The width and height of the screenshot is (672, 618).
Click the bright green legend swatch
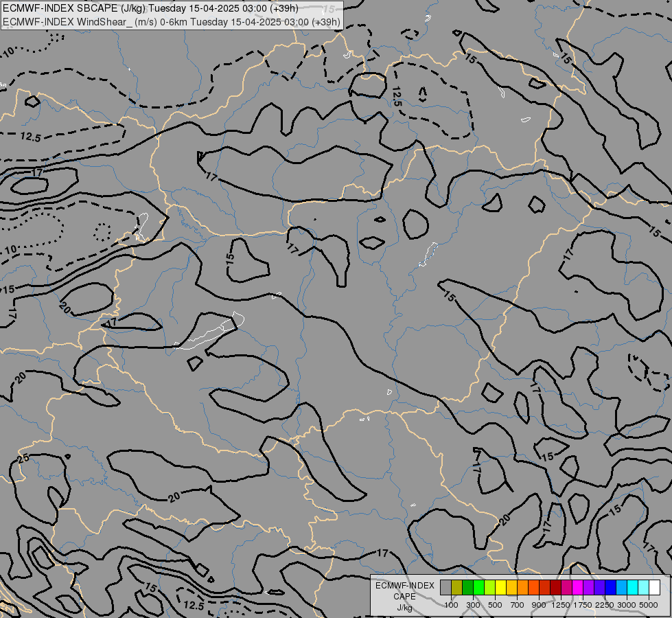click(478, 588)
